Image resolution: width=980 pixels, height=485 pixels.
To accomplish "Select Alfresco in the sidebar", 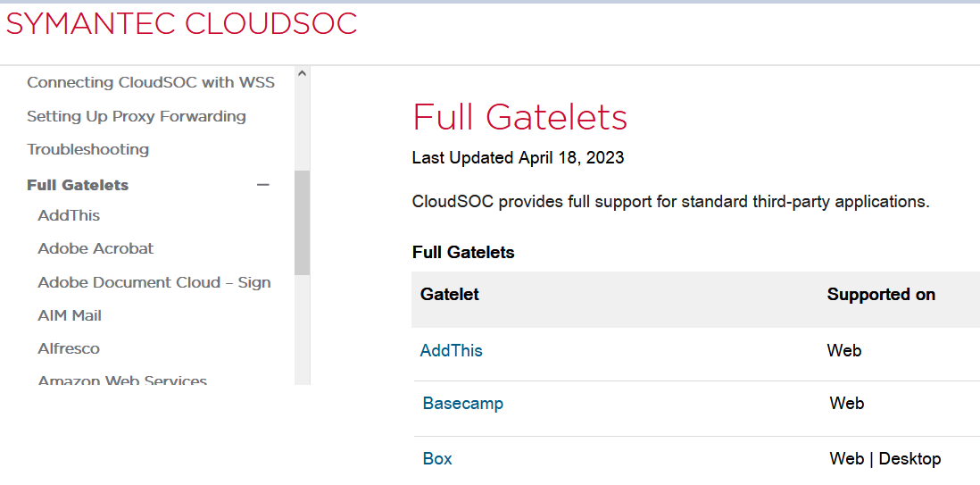I will tap(69, 348).
